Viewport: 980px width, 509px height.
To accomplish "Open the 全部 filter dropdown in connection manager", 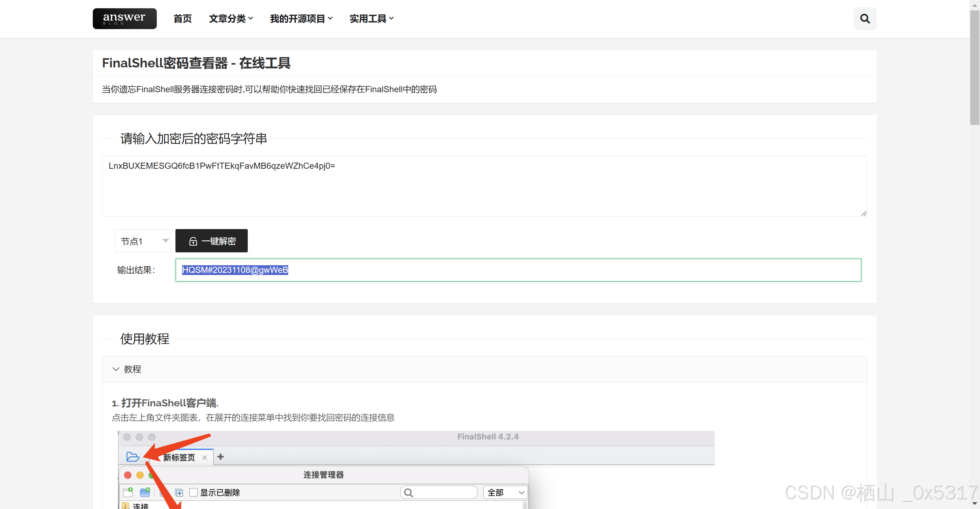I will tap(505, 492).
